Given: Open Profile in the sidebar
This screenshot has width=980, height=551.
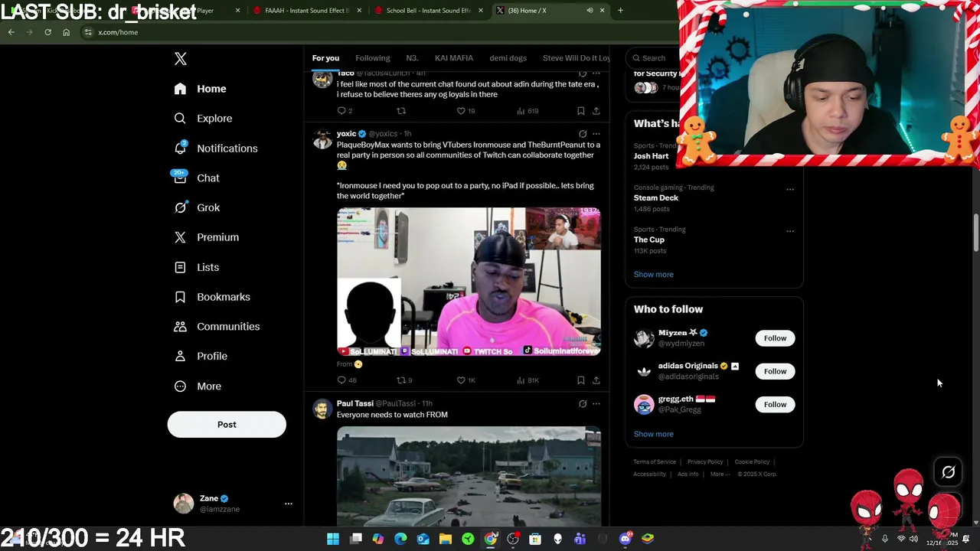Looking at the screenshot, I should [201, 356].
